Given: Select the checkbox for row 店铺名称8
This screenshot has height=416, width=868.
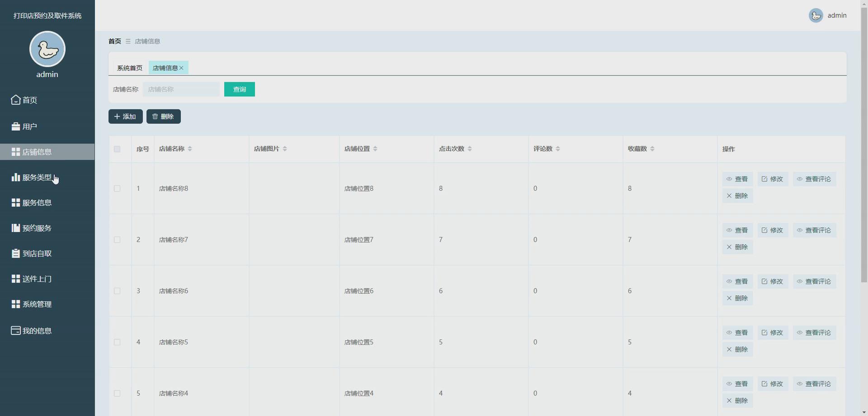Looking at the screenshot, I should tap(117, 189).
